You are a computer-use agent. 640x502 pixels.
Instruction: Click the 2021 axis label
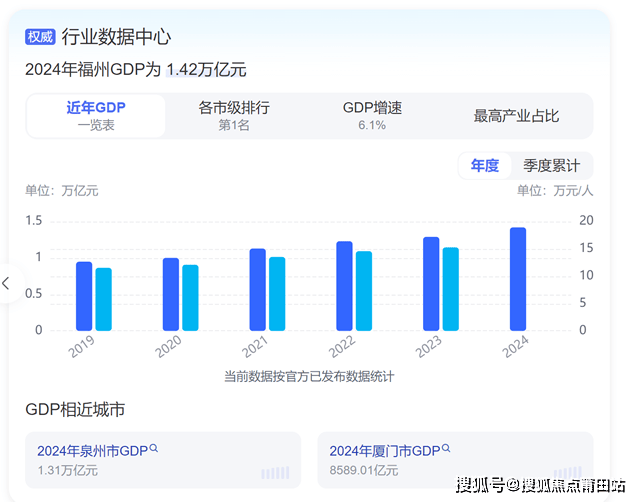point(255,347)
